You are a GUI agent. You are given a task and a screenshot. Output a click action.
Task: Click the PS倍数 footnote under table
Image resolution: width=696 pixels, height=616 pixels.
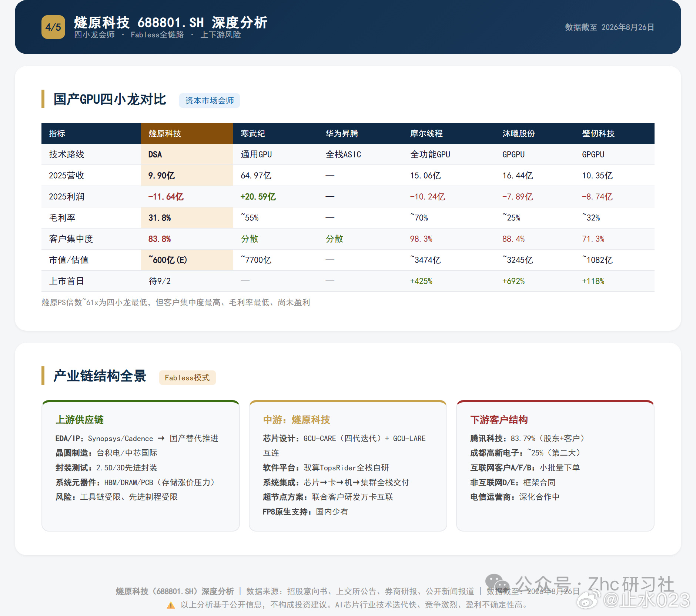[175, 303]
